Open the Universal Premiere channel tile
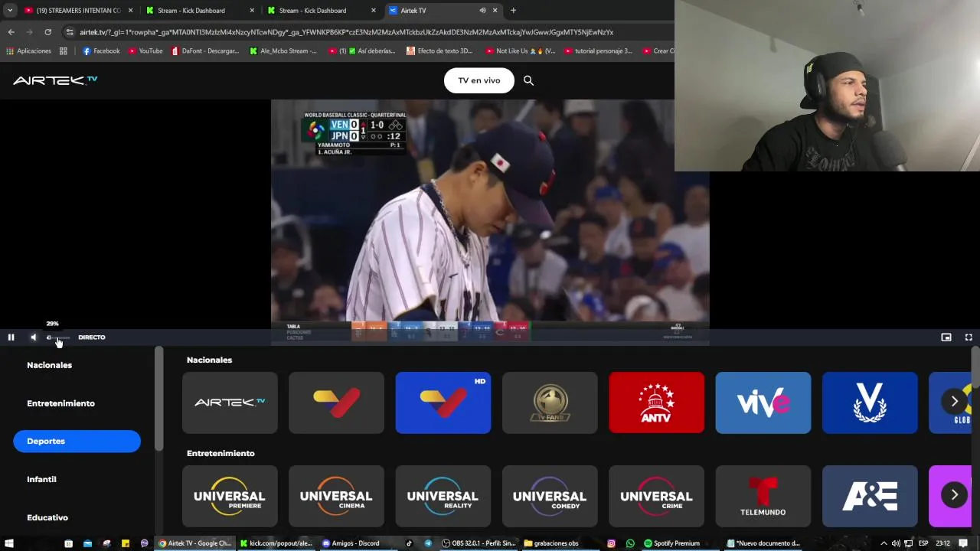This screenshot has height=551, width=980. (230, 496)
